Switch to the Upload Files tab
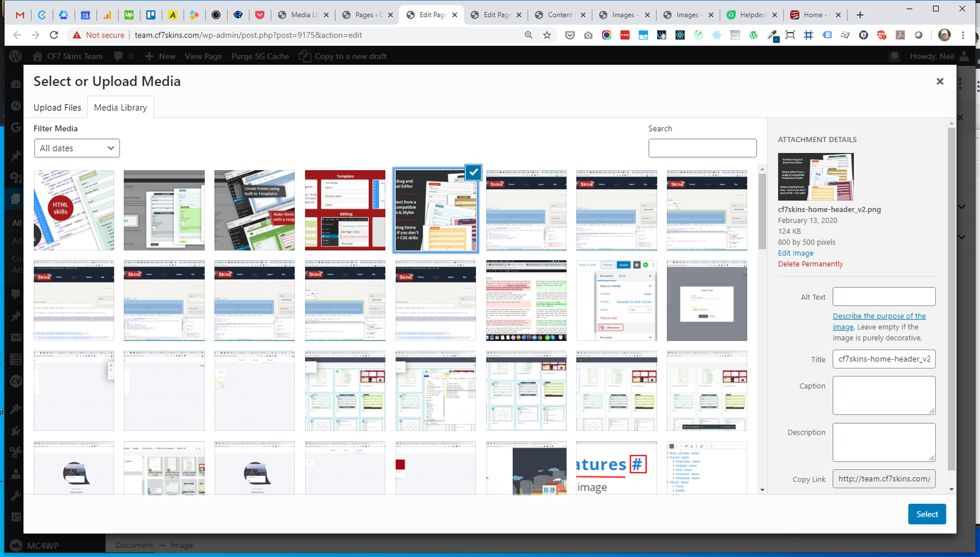980x557 pixels. coord(57,107)
